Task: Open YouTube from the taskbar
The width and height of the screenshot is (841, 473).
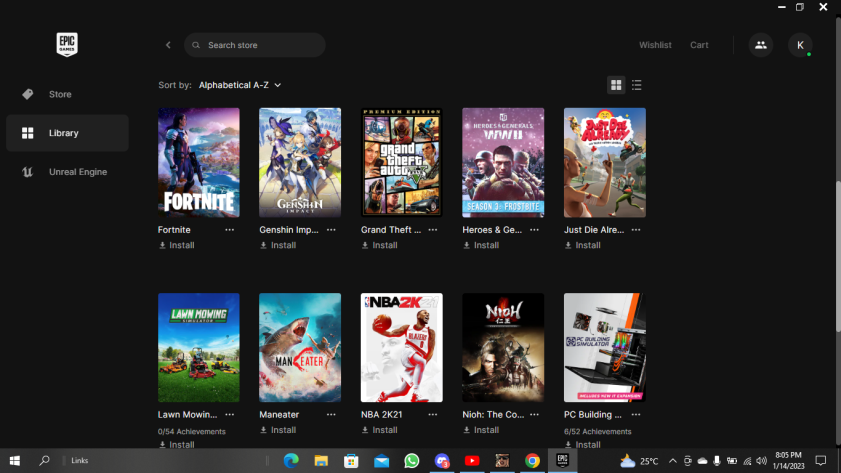Action: [472, 461]
